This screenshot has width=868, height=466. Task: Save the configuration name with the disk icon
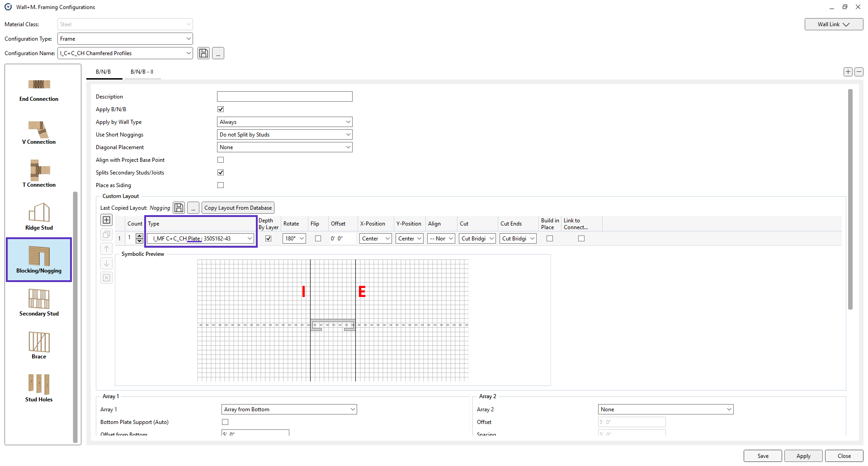[x=203, y=53]
